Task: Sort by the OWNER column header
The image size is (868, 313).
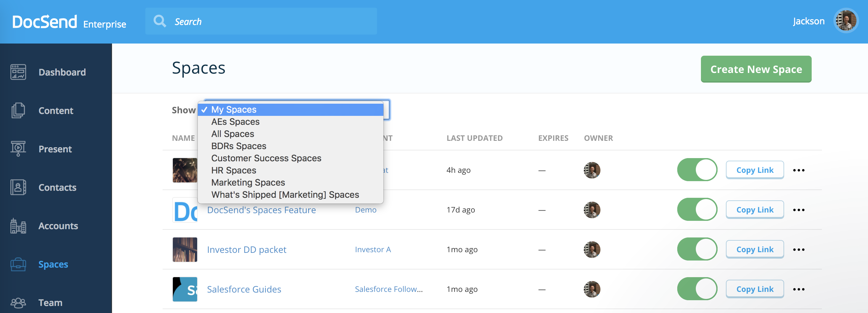Action: click(x=598, y=138)
